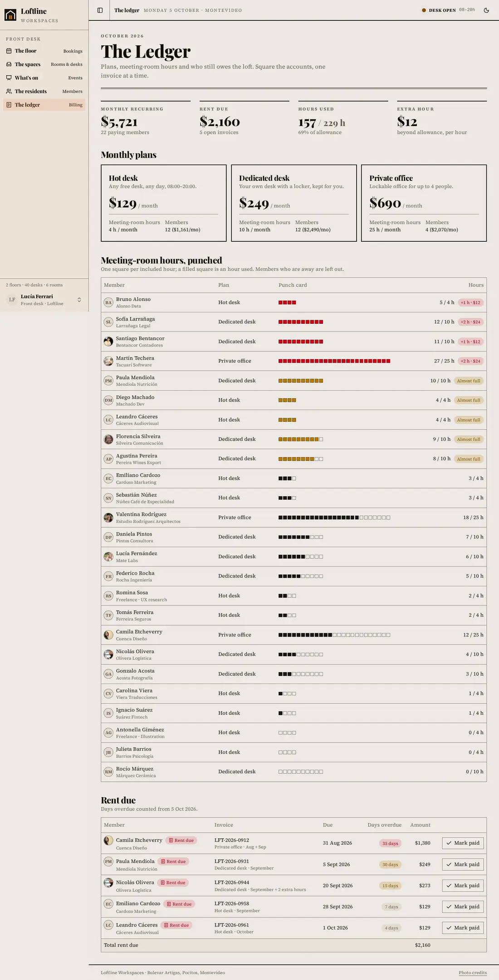The width and height of the screenshot is (499, 980).
Task: Click the Tacuarí Software company name
Action: pos(134,365)
